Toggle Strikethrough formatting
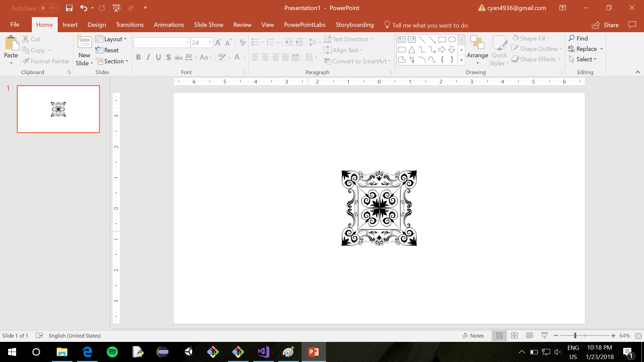Image resolution: width=644 pixels, height=362 pixels. 178,57
